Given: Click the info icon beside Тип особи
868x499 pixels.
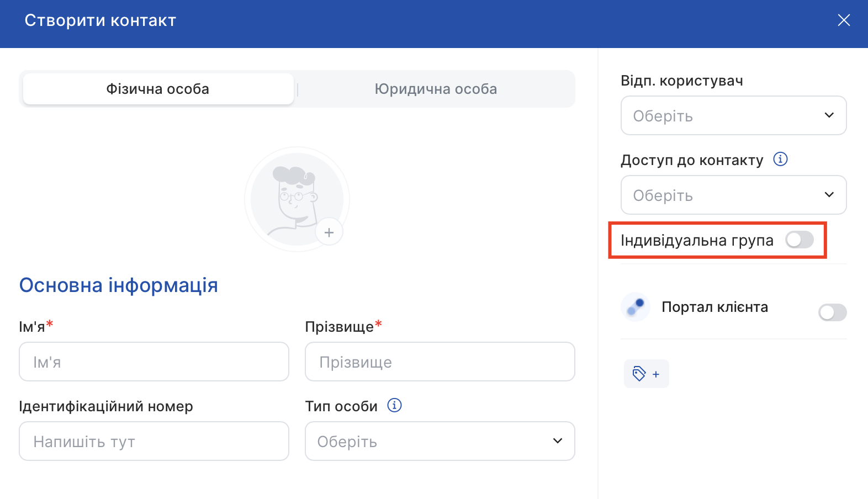Looking at the screenshot, I should click(x=394, y=405).
